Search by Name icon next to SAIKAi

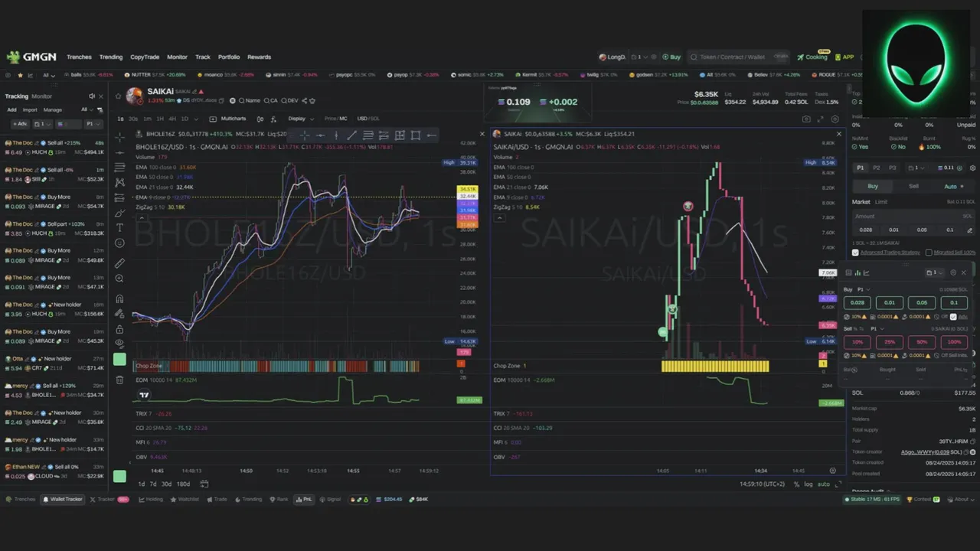pos(250,100)
